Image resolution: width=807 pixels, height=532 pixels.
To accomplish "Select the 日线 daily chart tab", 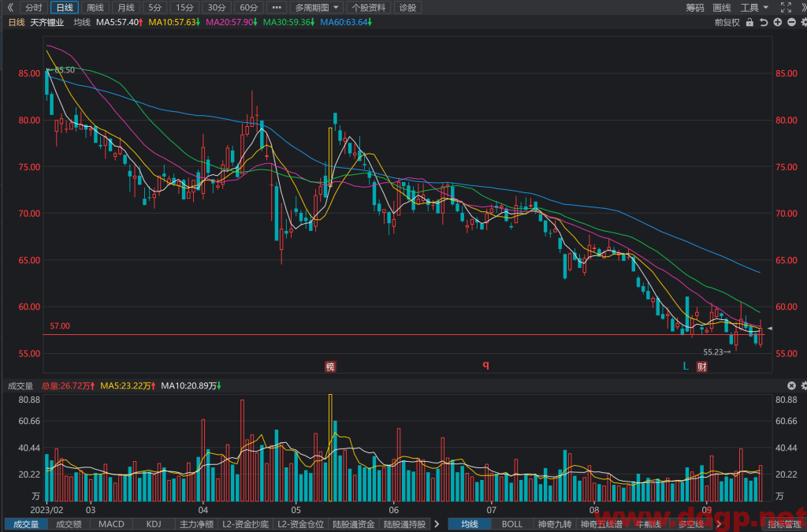I will 65,7.
